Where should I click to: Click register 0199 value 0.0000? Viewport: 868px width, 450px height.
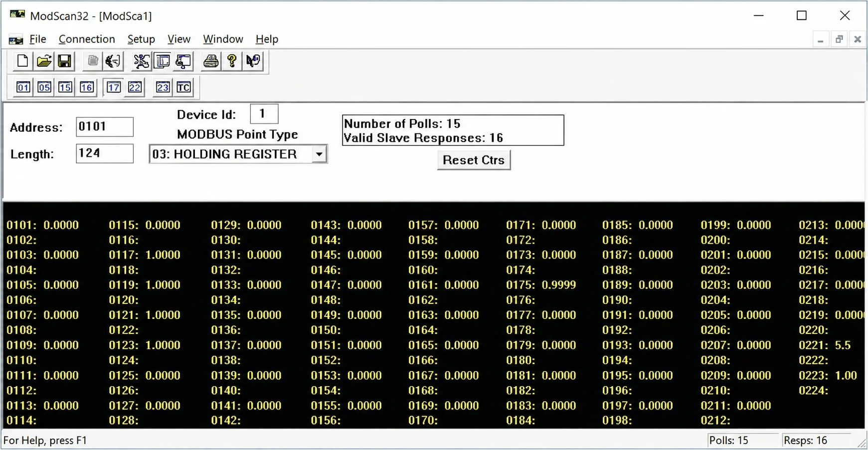[753, 225]
